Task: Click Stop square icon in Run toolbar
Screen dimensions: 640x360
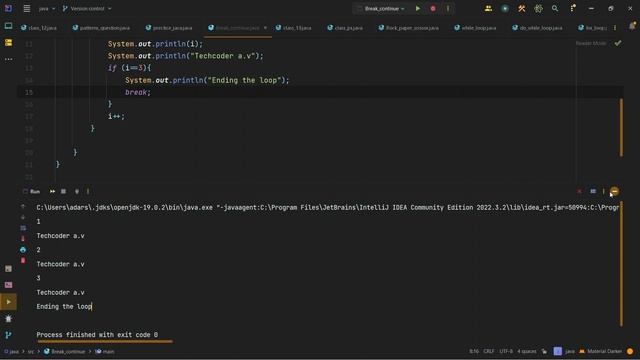Action: (x=63, y=191)
